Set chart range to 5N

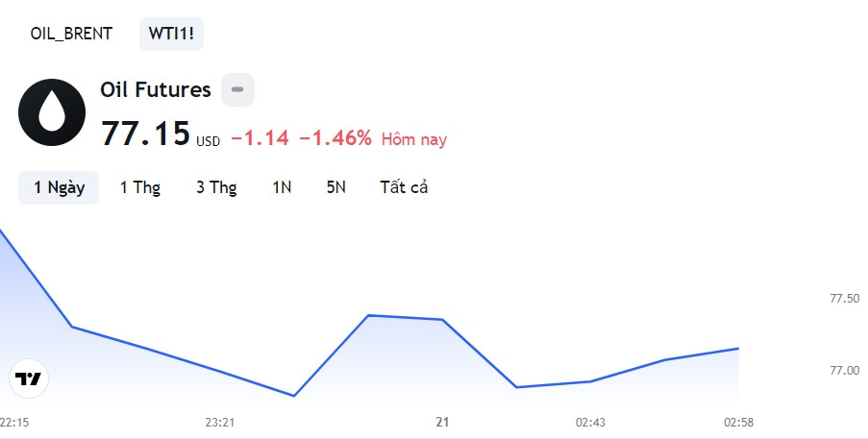pos(335,187)
